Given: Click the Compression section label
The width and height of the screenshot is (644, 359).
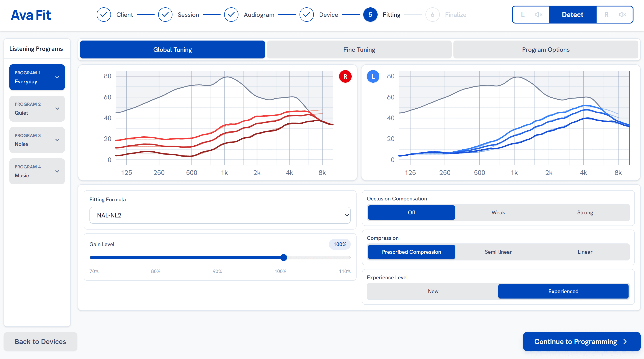Looking at the screenshot, I should click(x=383, y=238).
